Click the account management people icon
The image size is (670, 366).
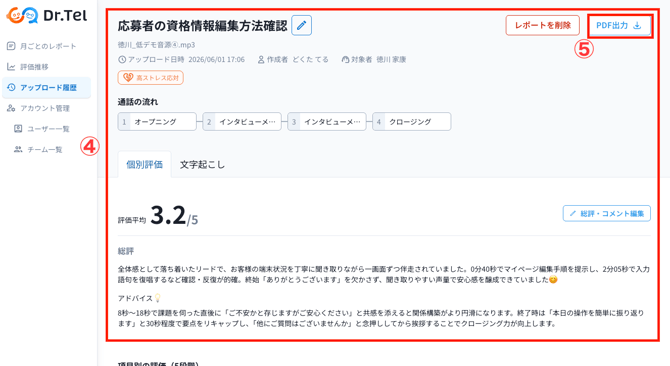(x=11, y=108)
